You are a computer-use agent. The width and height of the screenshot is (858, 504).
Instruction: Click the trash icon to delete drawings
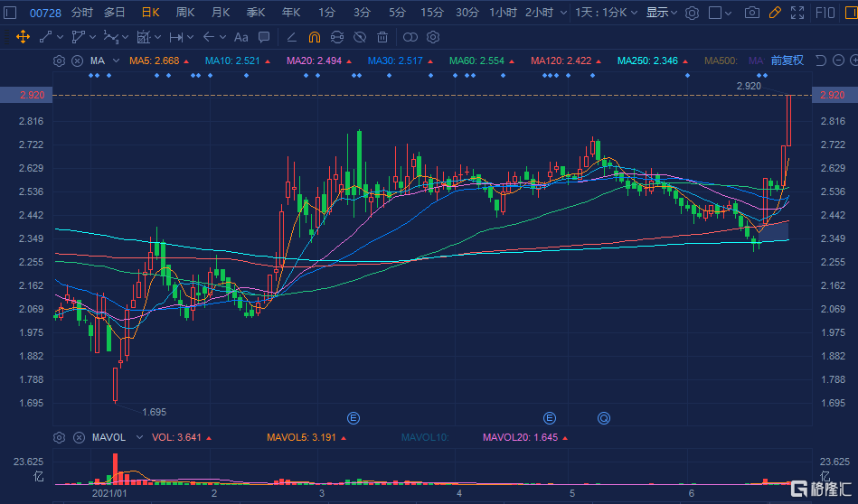(x=382, y=37)
